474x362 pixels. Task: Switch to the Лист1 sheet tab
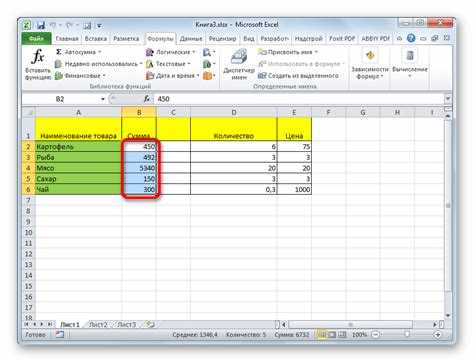[x=70, y=324]
